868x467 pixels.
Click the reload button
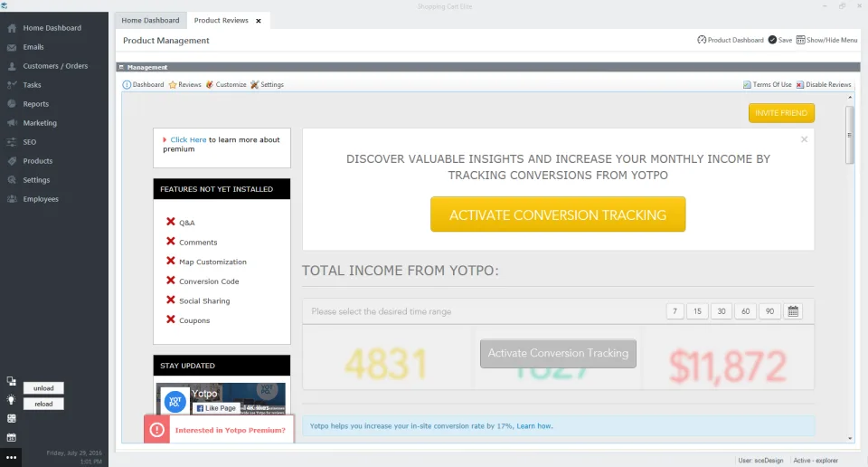click(43, 404)
